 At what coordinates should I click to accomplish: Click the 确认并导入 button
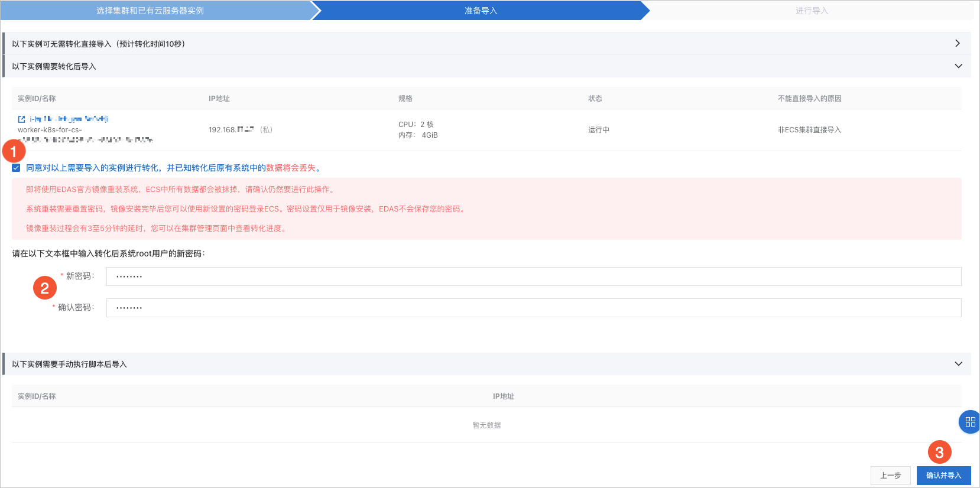943,476
